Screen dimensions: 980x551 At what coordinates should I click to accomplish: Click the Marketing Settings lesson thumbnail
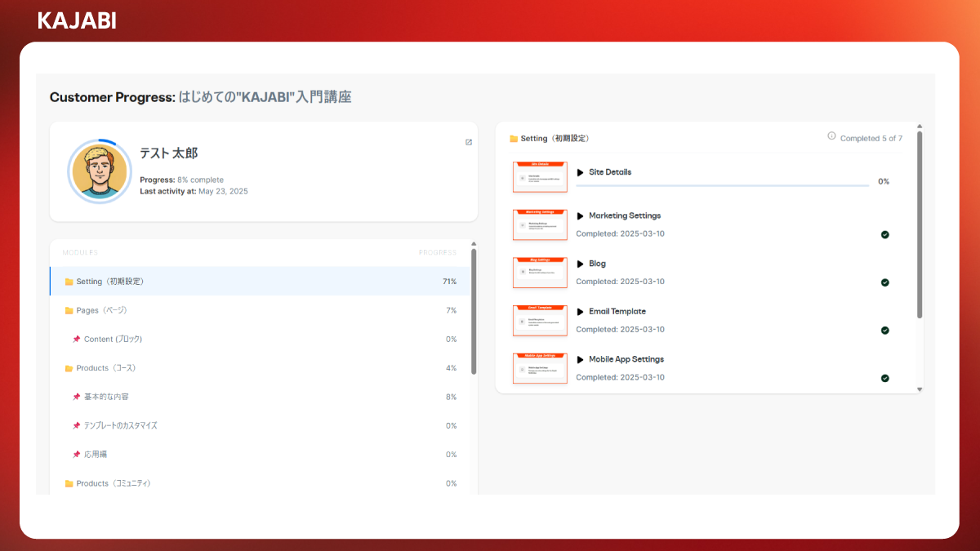point(540,224)
